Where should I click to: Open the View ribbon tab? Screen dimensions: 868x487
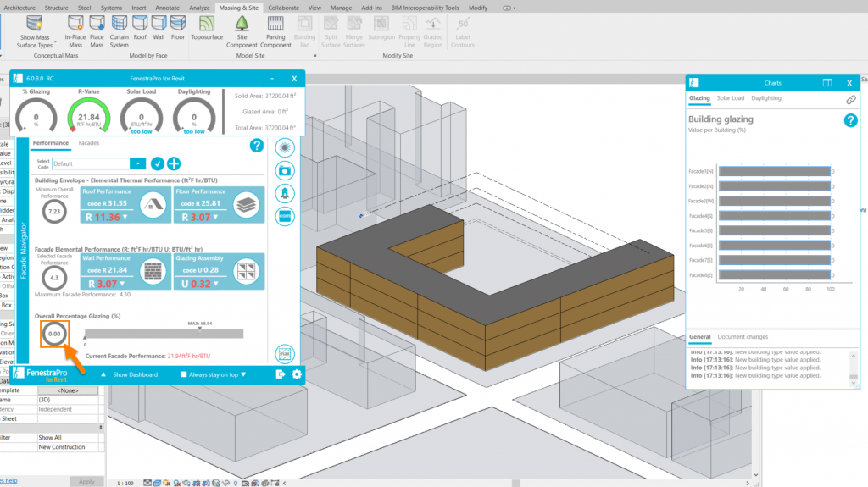[314, 8]
